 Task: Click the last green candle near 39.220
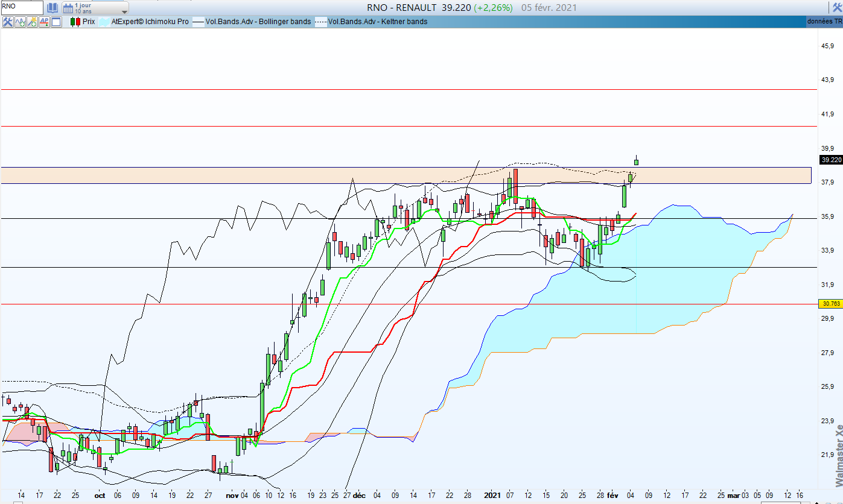[x=636, y=160]
